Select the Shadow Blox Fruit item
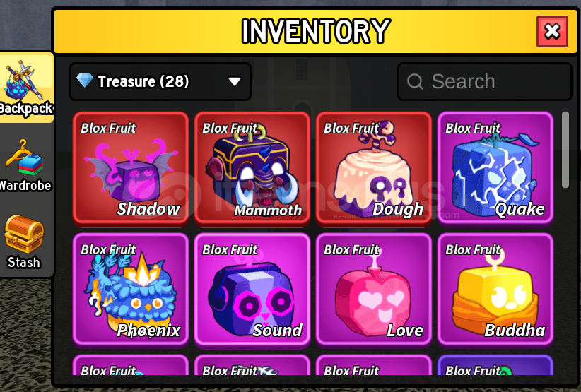This screenshot has height=392, width=581. (x=131, y=169)
